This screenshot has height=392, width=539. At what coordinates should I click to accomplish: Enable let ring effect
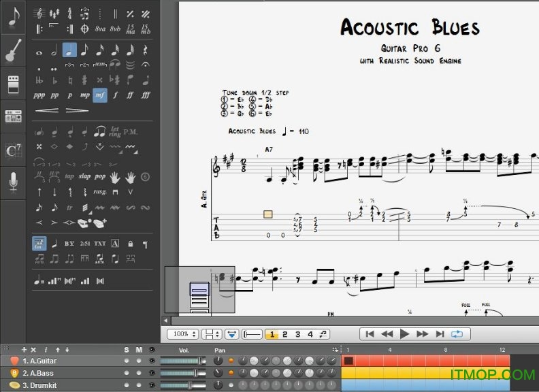pos(115,131)
